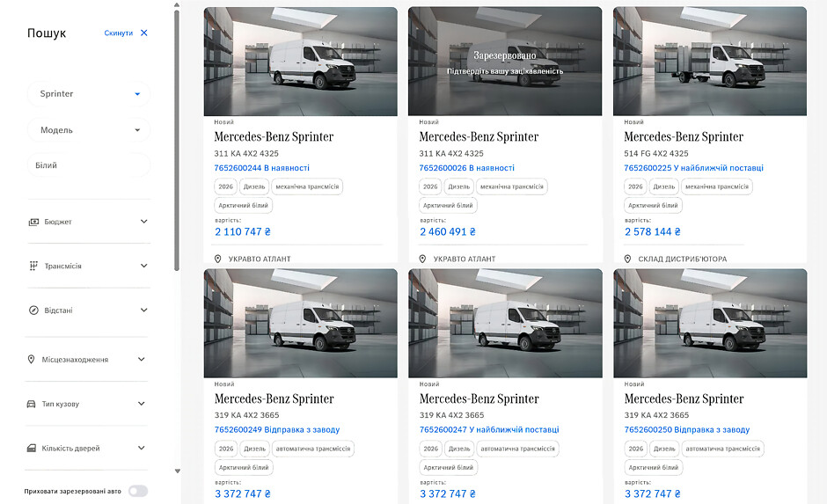Expand the Відстані filter chevron
This screenshot has width=827, height=504.
coord(144,310)
